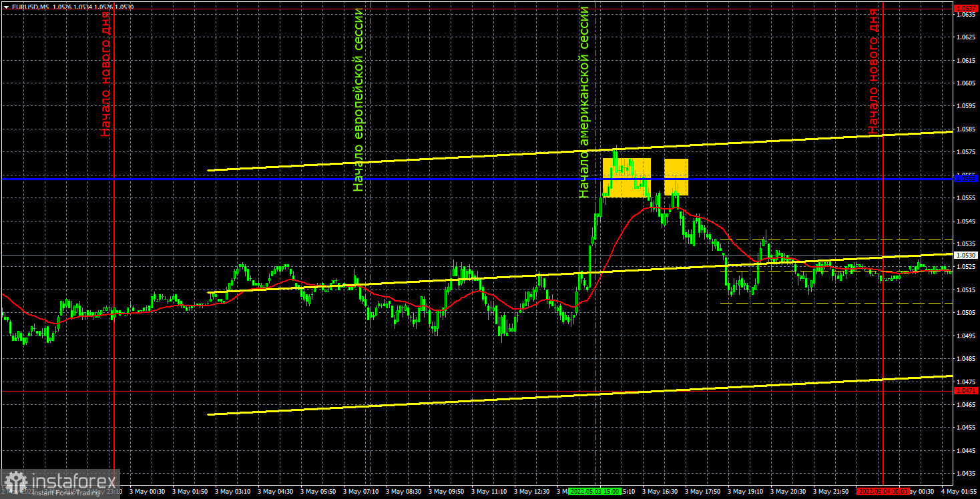
Task: Click the '3 May 00:30' time axis label
Action: click(147, 492)
